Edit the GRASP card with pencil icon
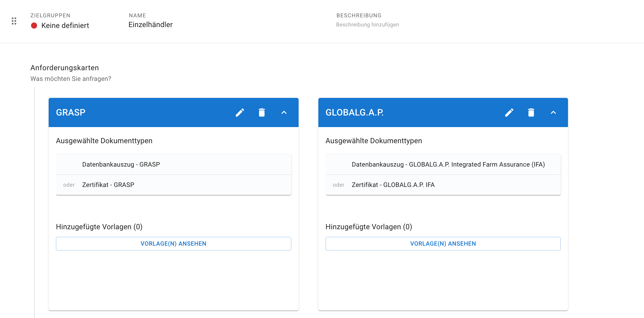This screenshot has height=318, width=644. [240, 112]
